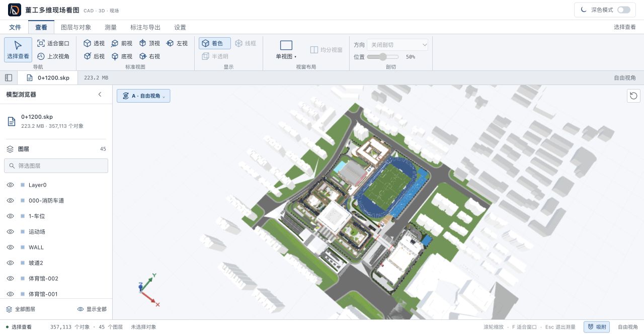Enable 半透明 translucent display mode
Screen dimensions: 644x334
tap(215, 56)
